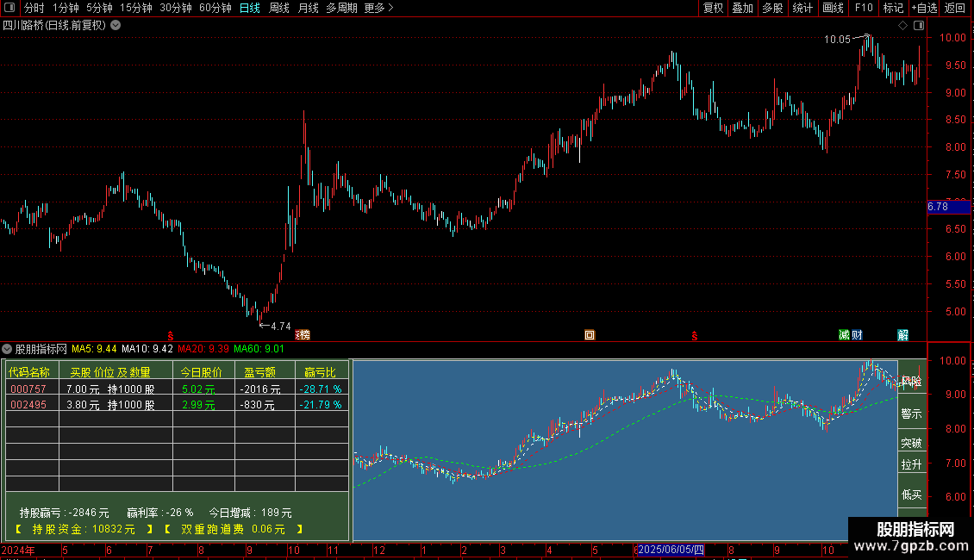Select the 30分钟 period
Image resolution: width=974 pixels, height=560 pixels.
click(x=176, y=8)
